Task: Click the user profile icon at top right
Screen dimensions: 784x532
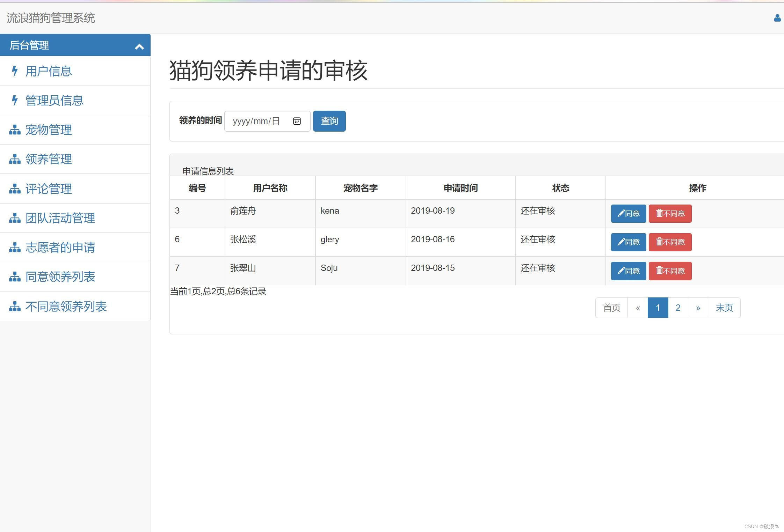Action: (777, 18)
